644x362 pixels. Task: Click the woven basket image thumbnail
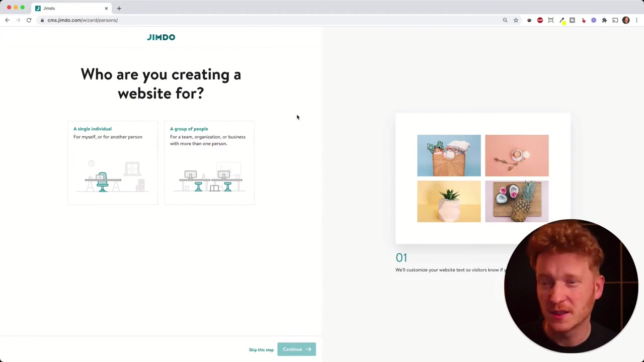tap(449, 155)
